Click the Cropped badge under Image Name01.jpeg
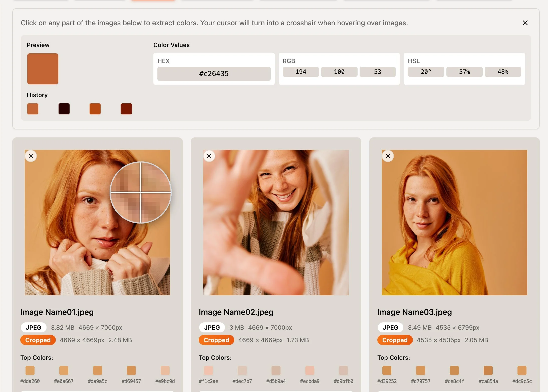Image resolution: width=548 pixels, height=392 pixels. tap(38, 340)
